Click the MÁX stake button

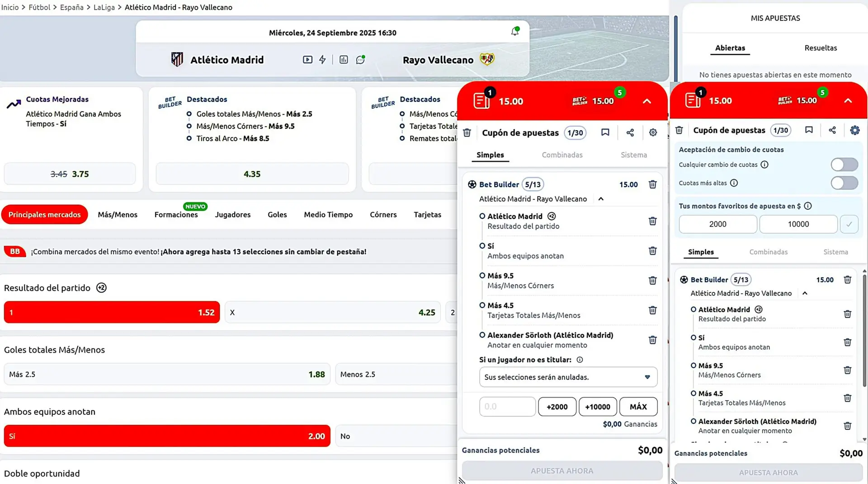[x=638, y=407]
